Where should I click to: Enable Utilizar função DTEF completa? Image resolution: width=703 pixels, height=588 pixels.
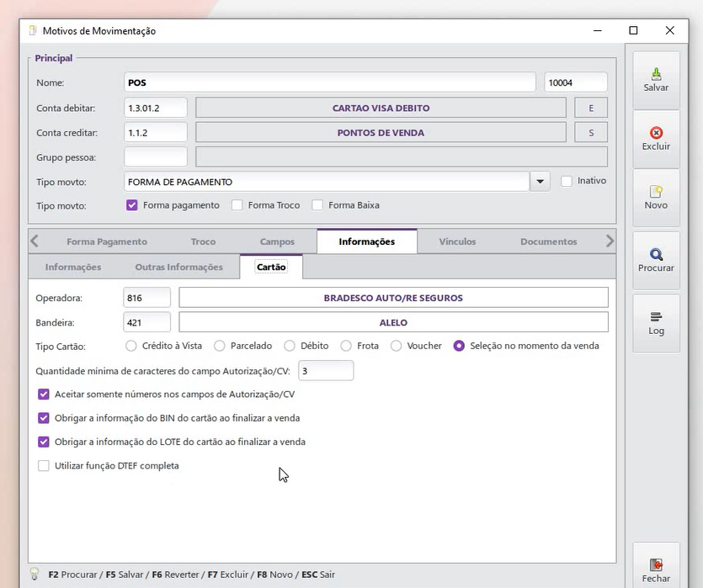coord(44,466)
